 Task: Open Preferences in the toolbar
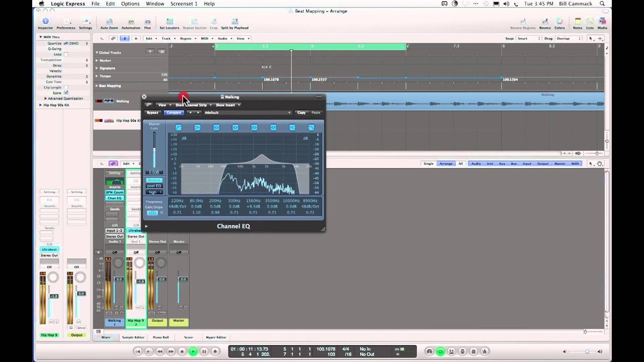point(66,23)
